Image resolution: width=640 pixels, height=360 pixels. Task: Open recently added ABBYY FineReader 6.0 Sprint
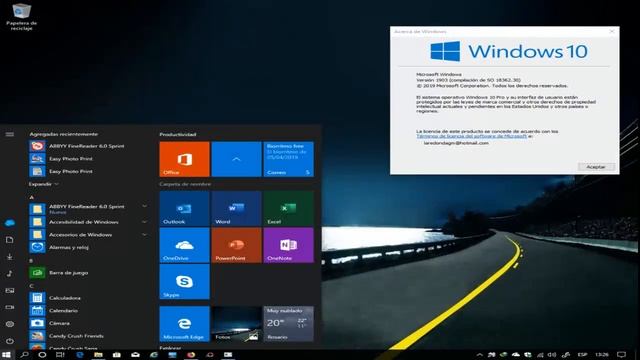click(88, 146)
